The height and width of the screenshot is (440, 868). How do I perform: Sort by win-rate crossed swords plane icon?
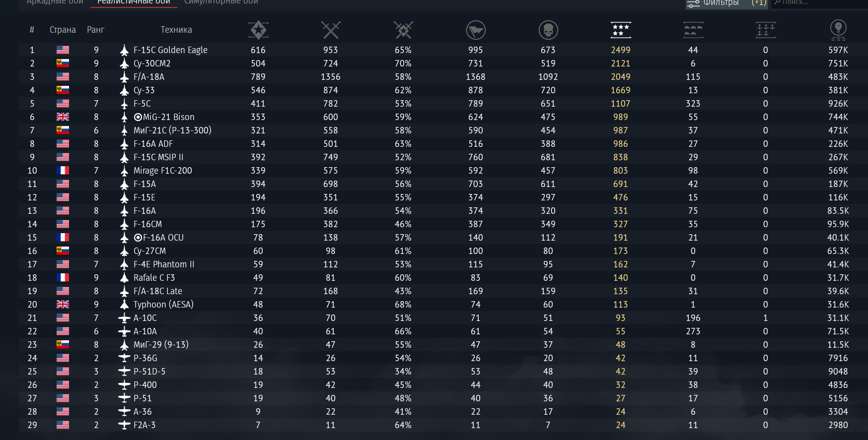(x=403, y=30)
